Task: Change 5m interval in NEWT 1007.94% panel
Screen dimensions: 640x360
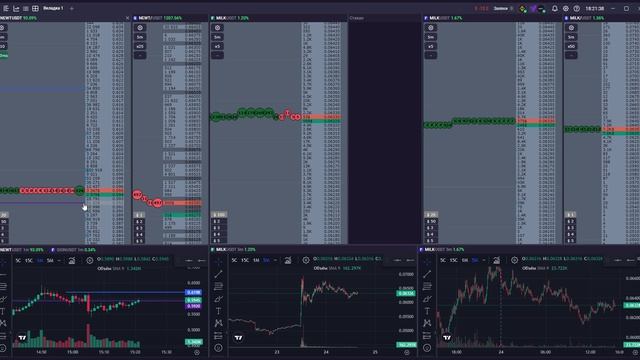Action: (140, 37)
